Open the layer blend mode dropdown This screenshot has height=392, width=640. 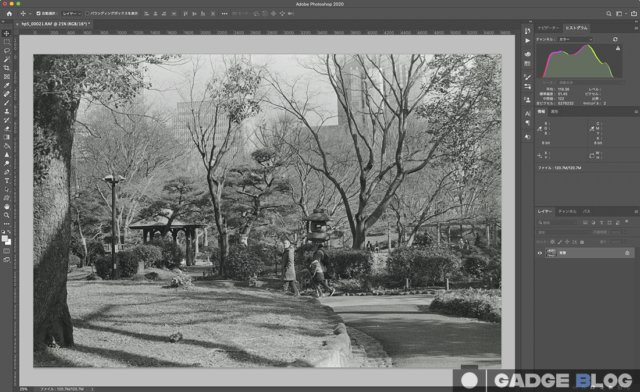coord(564,232)
